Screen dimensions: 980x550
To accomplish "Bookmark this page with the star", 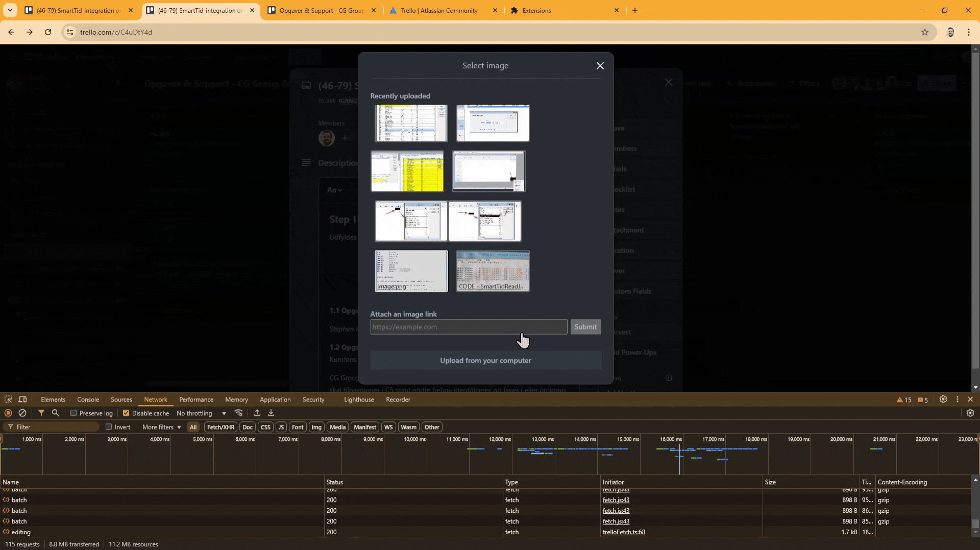I will (925, 32).
